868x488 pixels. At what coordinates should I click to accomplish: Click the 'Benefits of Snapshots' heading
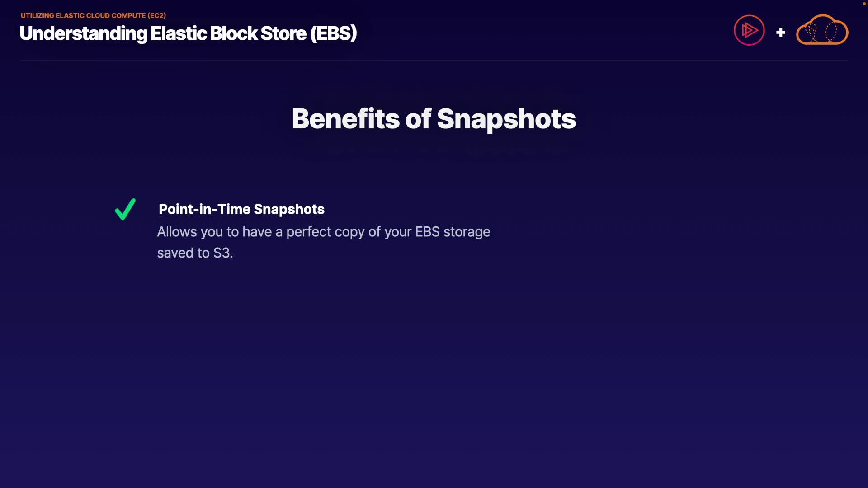(x=434, y=119)
